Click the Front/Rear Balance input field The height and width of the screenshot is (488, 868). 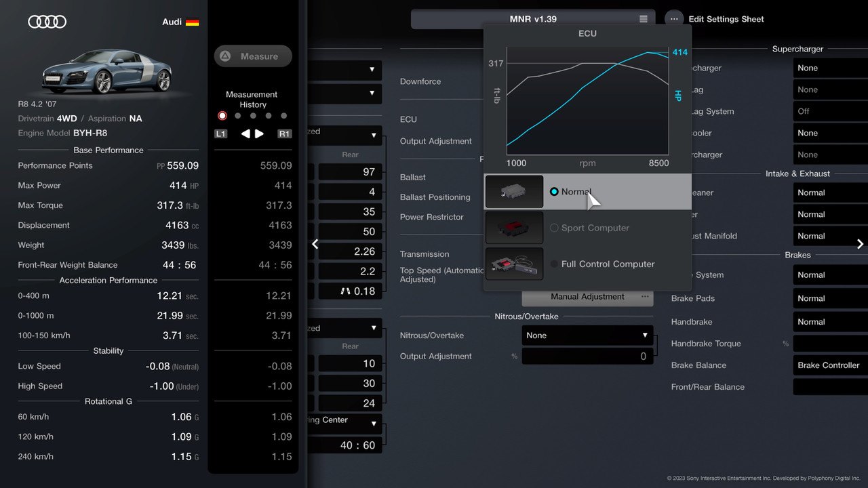[x=830, y=387]
